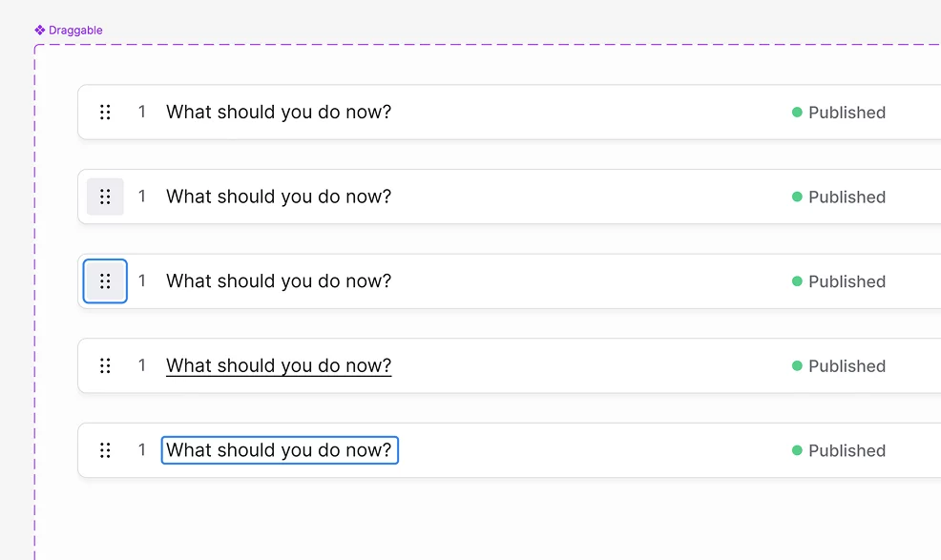Click the green status dot in the last row
This screenshot has width=941, height=560.
tap(797, 450)
